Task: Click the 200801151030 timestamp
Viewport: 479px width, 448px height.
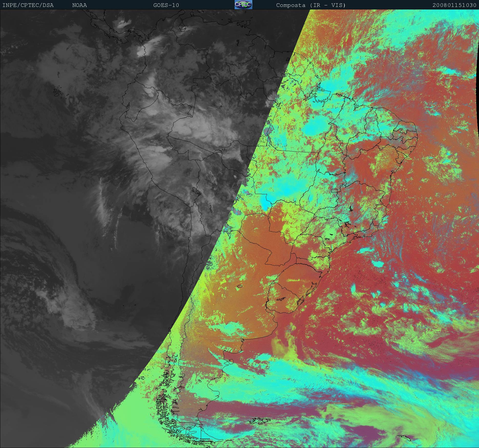Action: coord(454,5)
